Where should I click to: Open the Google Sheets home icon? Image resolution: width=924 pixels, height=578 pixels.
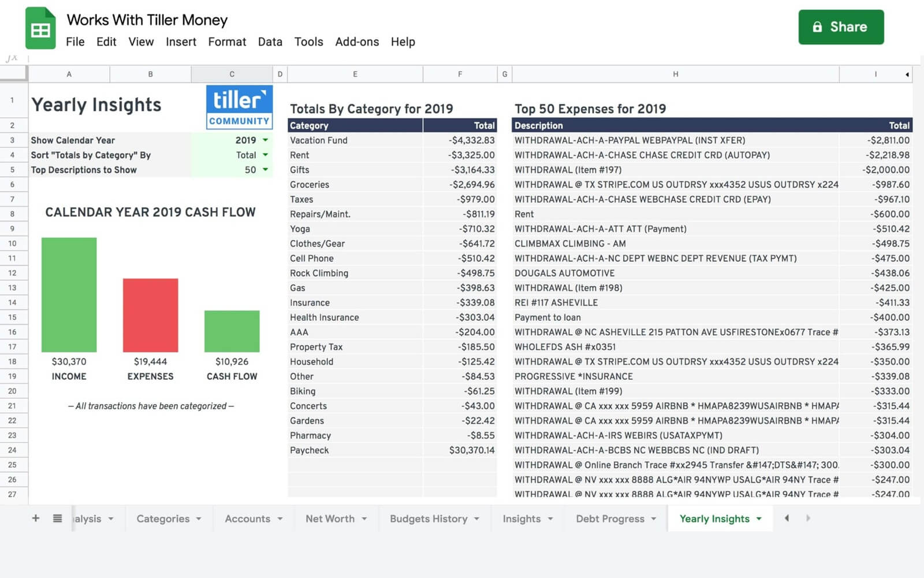(x=40, y=28)
